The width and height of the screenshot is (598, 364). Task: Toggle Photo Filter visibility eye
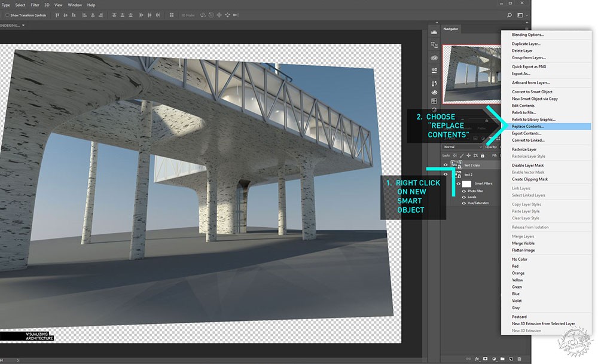[x=464, y=191]
